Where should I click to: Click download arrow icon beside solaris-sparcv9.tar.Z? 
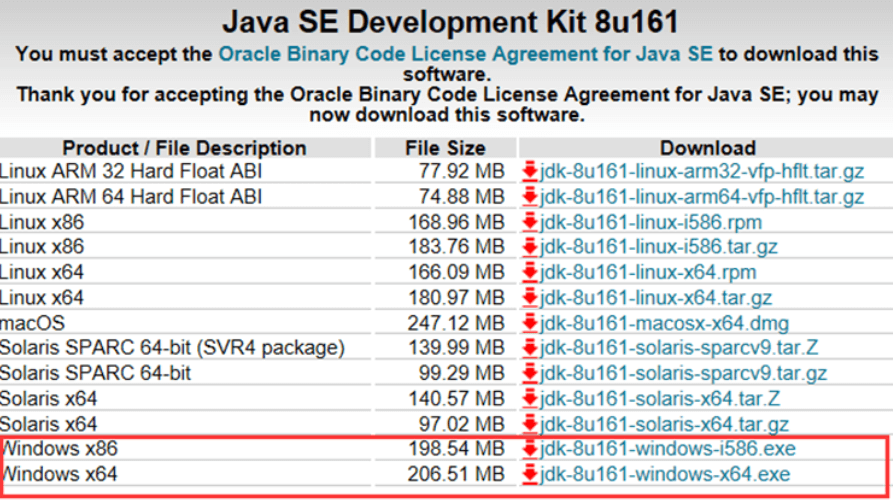530,347
